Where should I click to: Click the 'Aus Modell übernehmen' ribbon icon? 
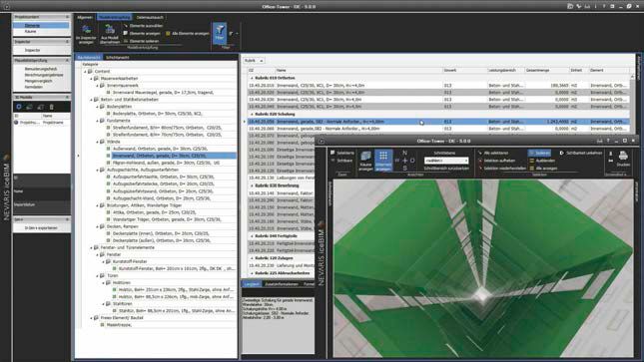(x=110, y=34)
